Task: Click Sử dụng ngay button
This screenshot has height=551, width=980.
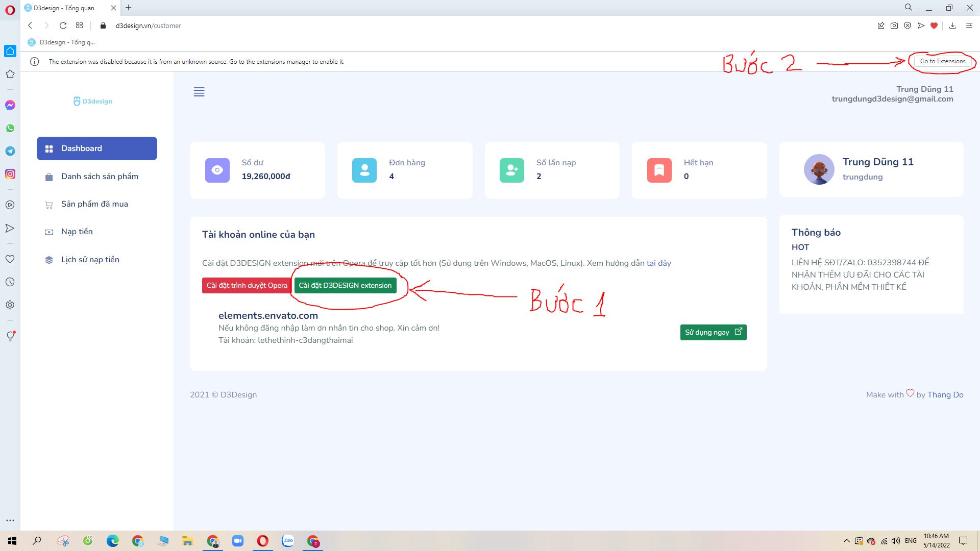Action: click(x=713, y=332)
